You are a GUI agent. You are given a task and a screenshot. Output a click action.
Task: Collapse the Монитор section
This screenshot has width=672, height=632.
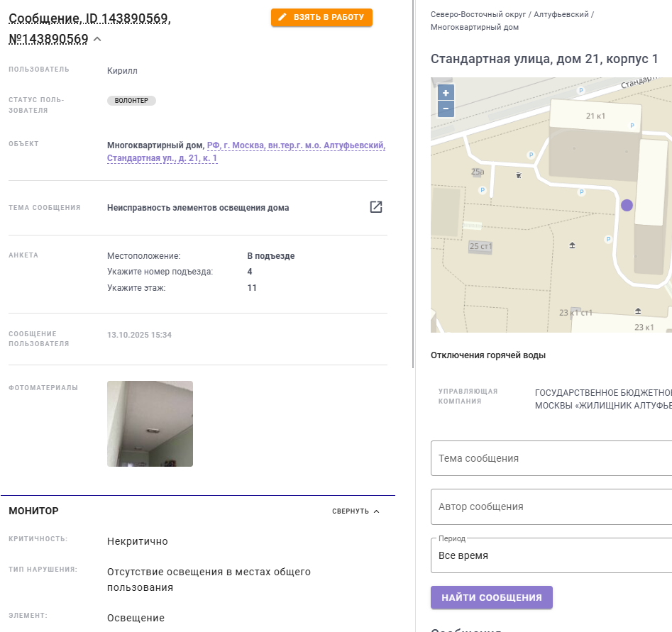(356, 511)
